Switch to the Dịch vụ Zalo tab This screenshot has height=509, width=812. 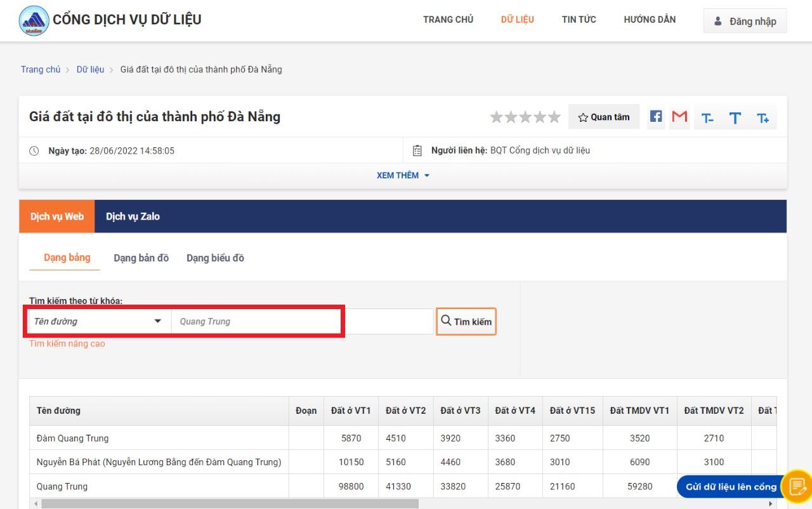[133, 216]
